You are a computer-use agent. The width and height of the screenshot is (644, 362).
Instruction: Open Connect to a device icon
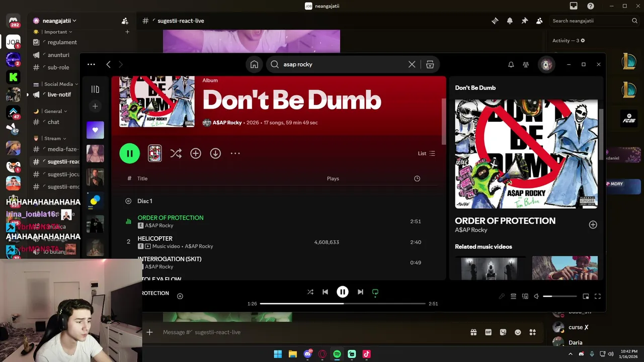[525, 297]
